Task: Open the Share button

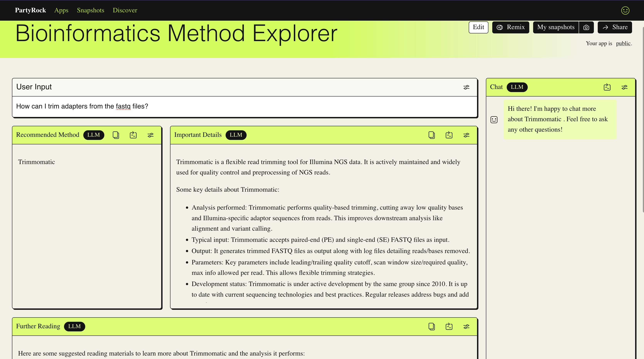Action: pyautogui.click(x=615, y=27)
